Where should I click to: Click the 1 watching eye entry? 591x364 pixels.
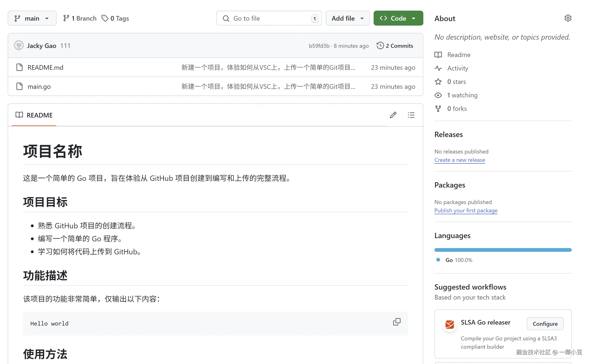click(462, 95)
